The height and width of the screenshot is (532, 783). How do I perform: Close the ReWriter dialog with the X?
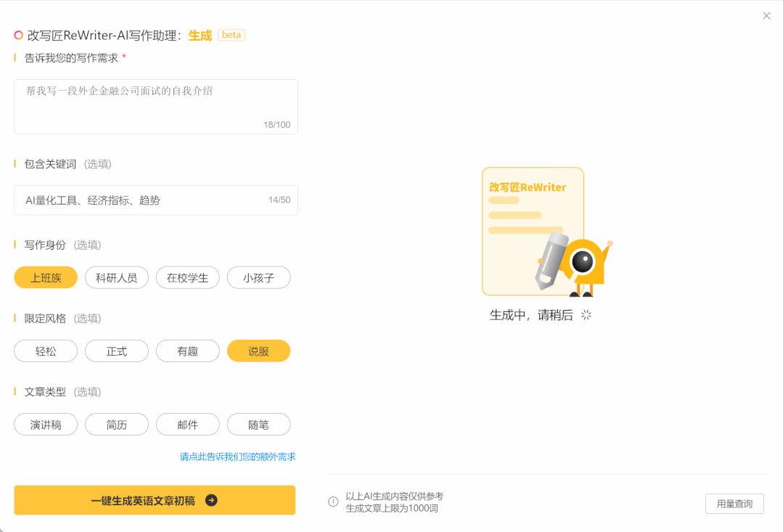766,15
